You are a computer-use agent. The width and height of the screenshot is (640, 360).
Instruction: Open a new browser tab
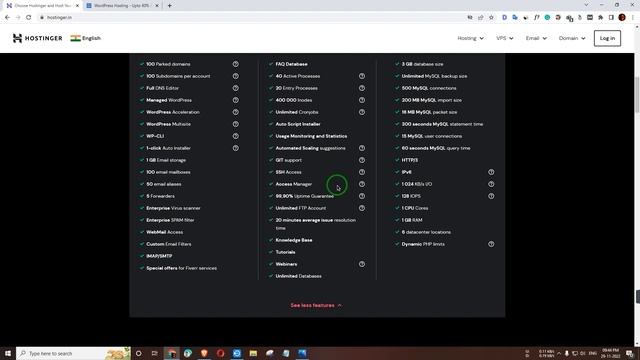pyautogui.click(x=169, y=6)
